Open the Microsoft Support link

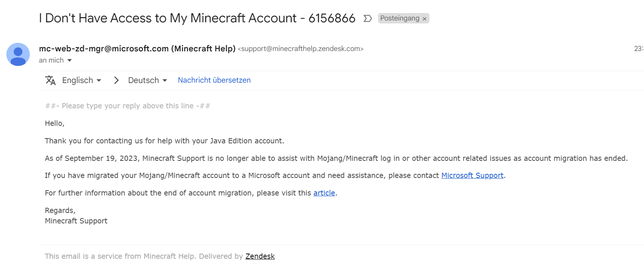pyautogui.click(x=472, y=175)
